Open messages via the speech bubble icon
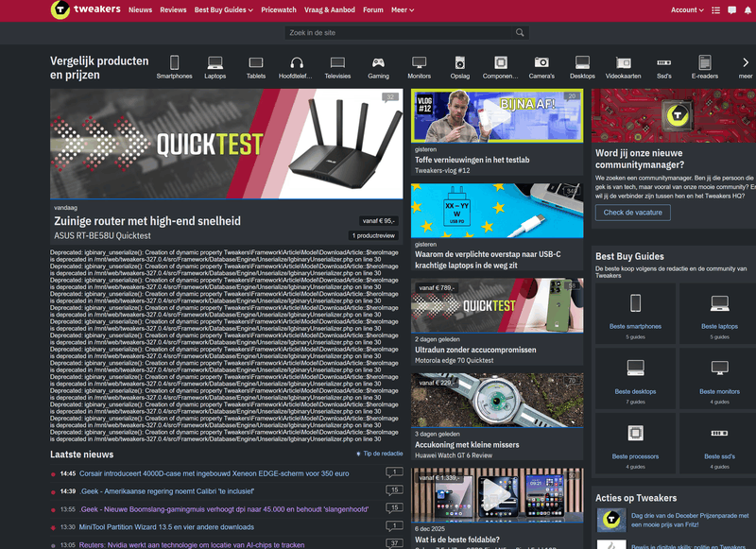The height and width of the screenshot is (549, 756). tap(732, 9)
